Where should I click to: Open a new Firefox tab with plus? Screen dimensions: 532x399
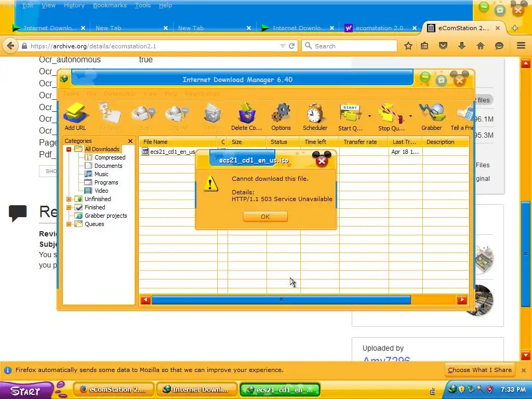(x=515, y=28)
